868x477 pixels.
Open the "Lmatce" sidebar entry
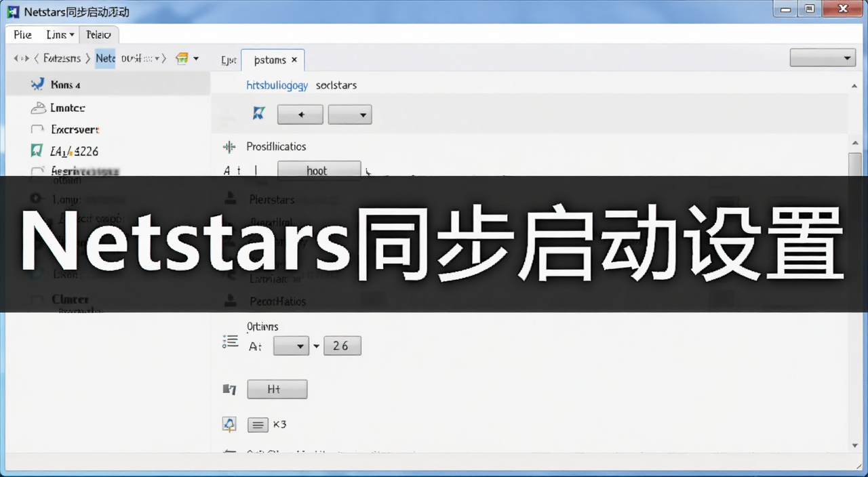click(x=67, y=108)
